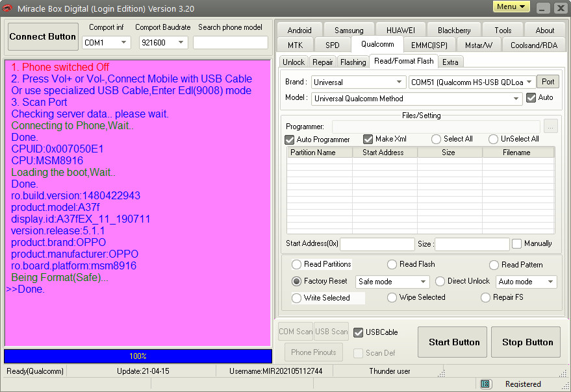Switch to the Android tab
The height and width of the screenshot is (392, 571).
299,31
